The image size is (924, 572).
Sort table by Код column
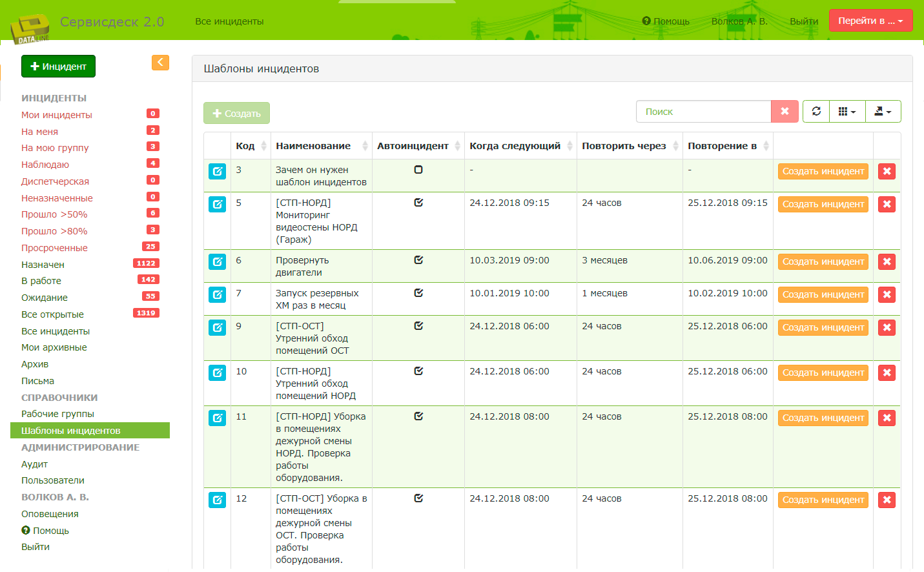click(251, 146)
